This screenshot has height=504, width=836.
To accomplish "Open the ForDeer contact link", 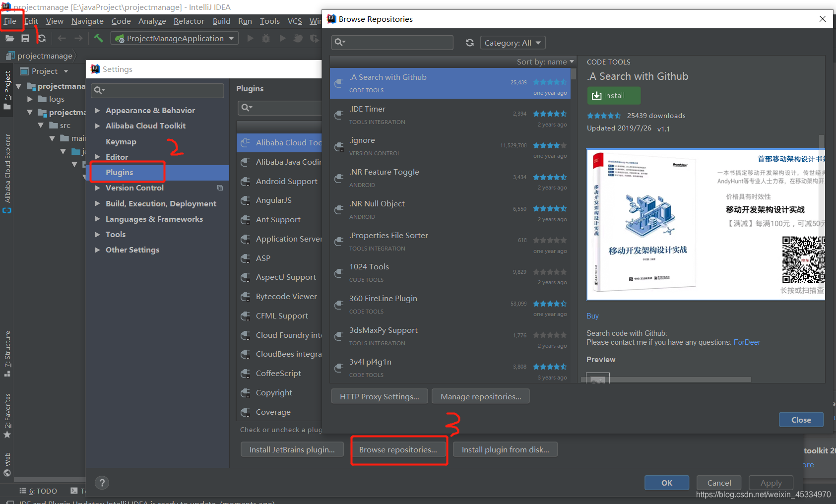I will 747,342.
